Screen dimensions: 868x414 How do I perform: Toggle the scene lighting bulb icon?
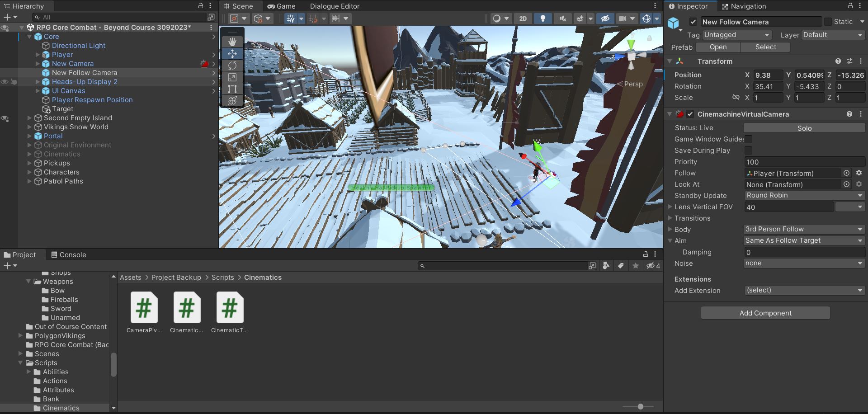click(543, 19)
